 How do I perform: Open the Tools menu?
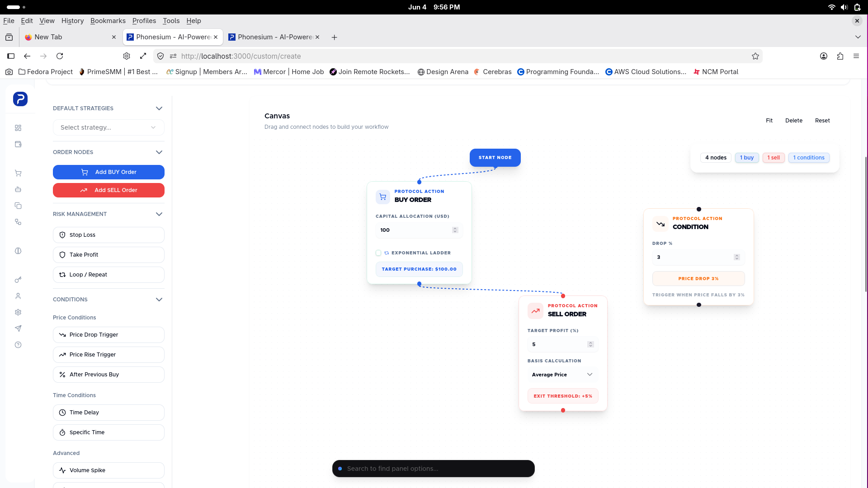[171, 21]
